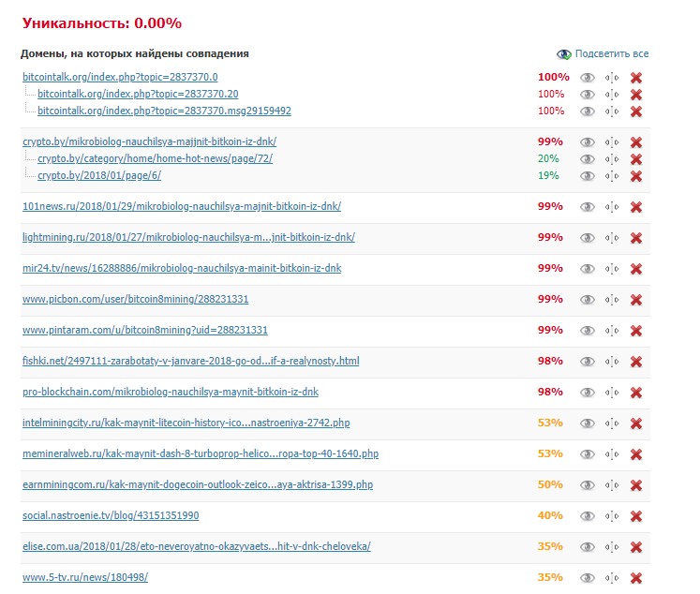
Task: Click the Уникальность: 0.00% heading
Action: coord(102,23)
